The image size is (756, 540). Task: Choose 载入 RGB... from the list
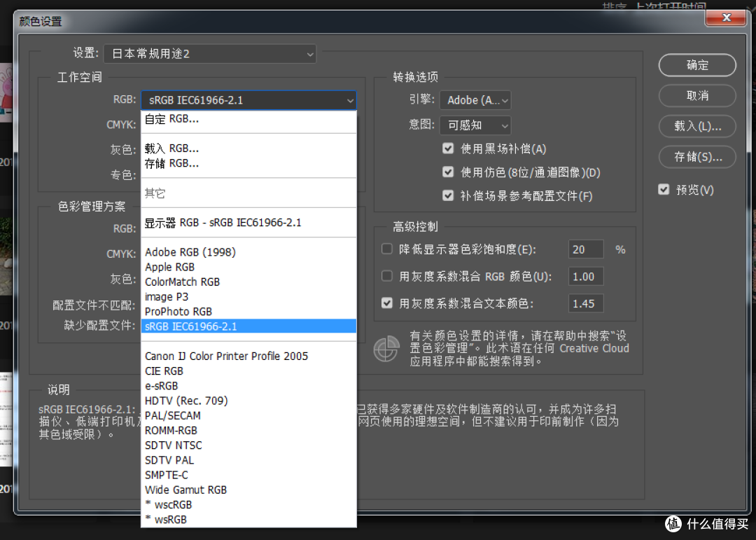248,148
